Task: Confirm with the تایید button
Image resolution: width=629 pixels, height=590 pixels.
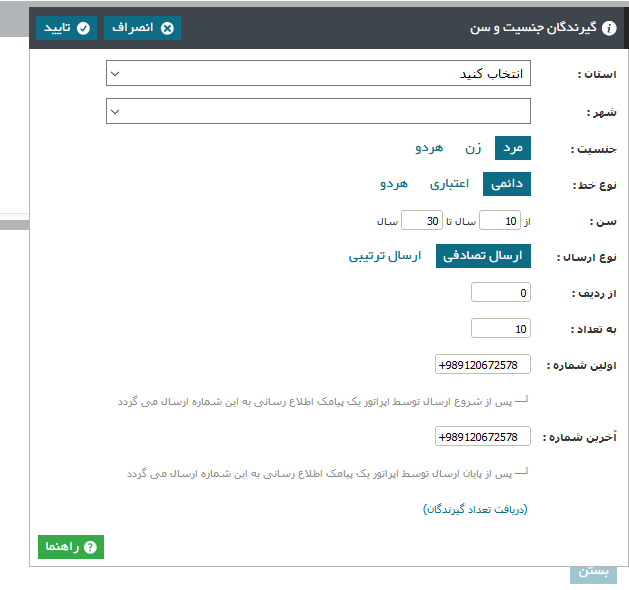Action: [x=67, y=28]
